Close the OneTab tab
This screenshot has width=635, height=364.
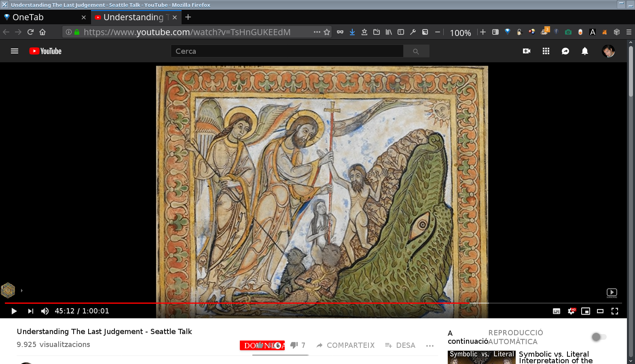pos(84,17)
